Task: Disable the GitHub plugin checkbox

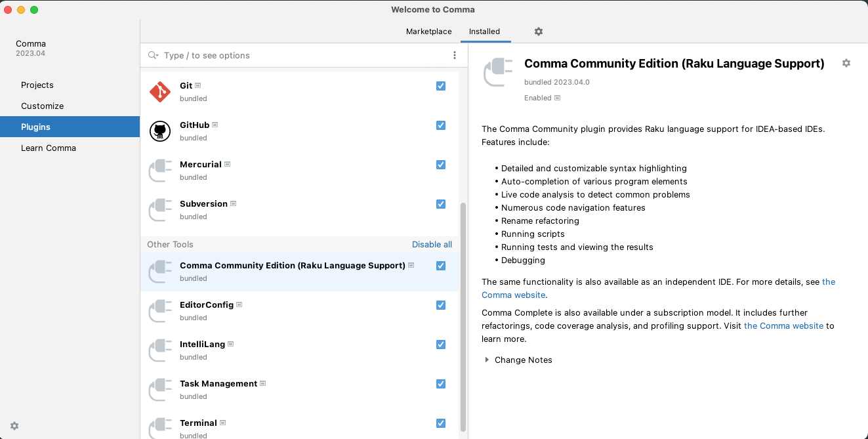Action: pyautogui.click(x=441, y=125)
